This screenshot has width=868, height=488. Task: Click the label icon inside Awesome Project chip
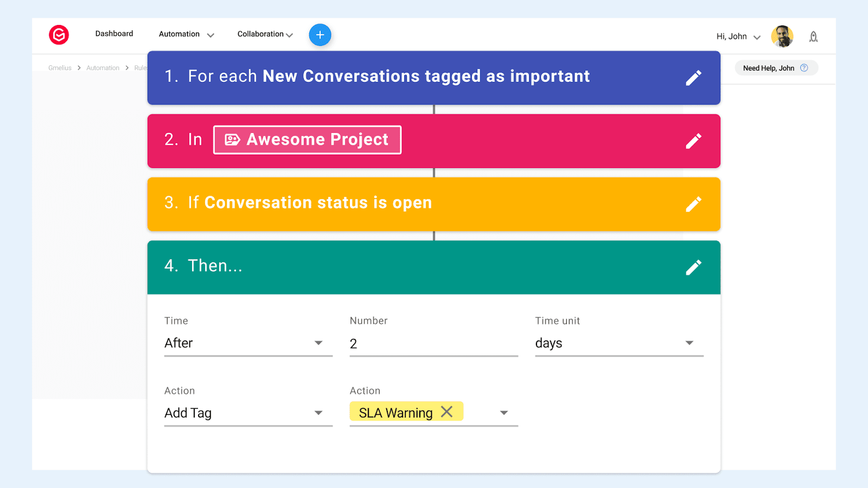232,139
